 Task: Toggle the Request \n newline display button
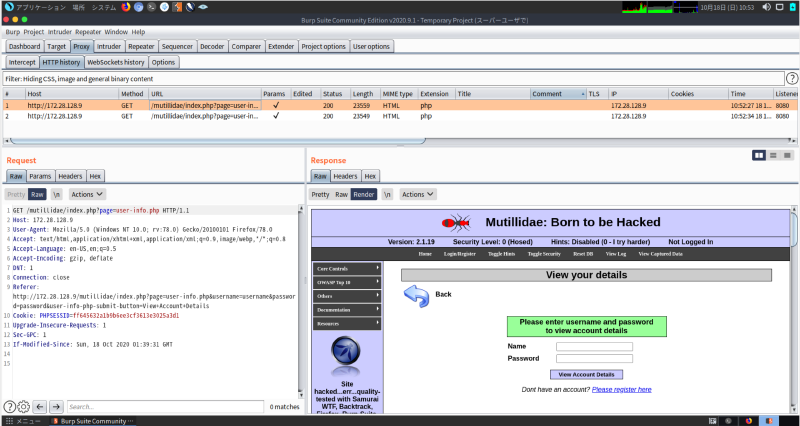click(x=57, y=194)
